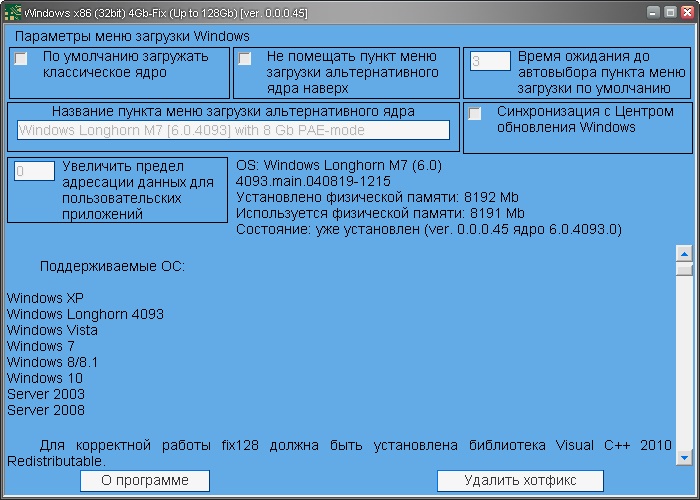This screenshot has height=500, width=700.
Task: Click the "Windows XP" line in the list
Action: click(46, 298)
